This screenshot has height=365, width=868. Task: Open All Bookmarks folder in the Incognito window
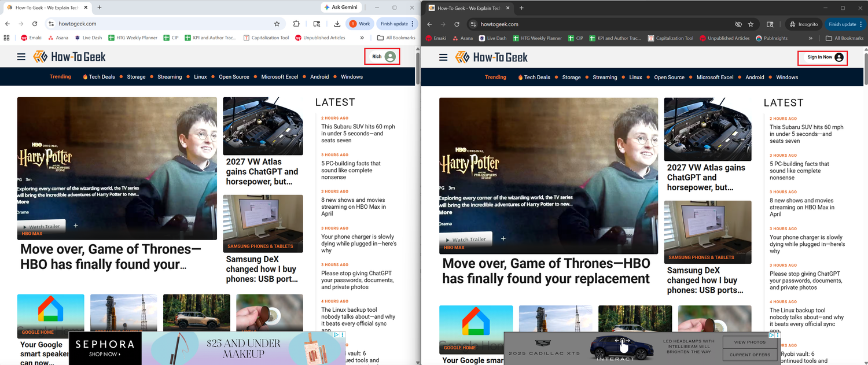845,38
